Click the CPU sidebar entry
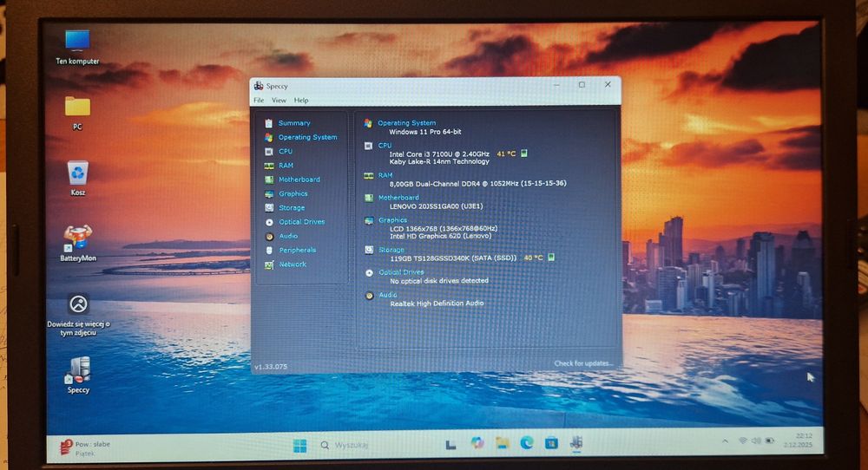This screenshot has height=470, width=868. click(286, 151)
